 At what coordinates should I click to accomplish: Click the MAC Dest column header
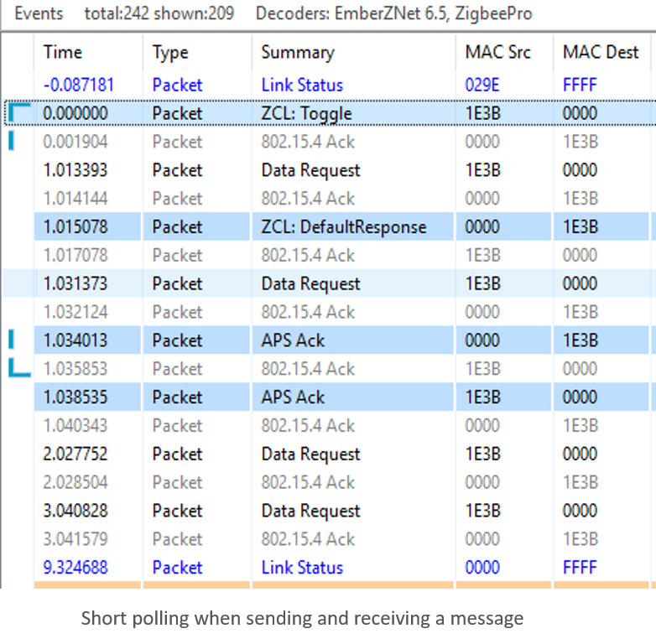(601, 52)
